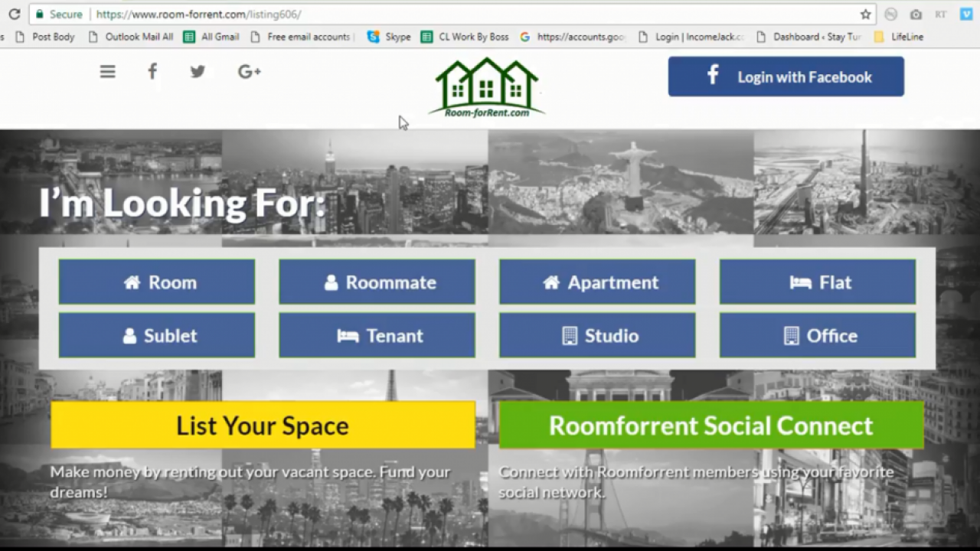Click the camera extension icon
This screenshot has width=980, height=551.
point(916,15)
